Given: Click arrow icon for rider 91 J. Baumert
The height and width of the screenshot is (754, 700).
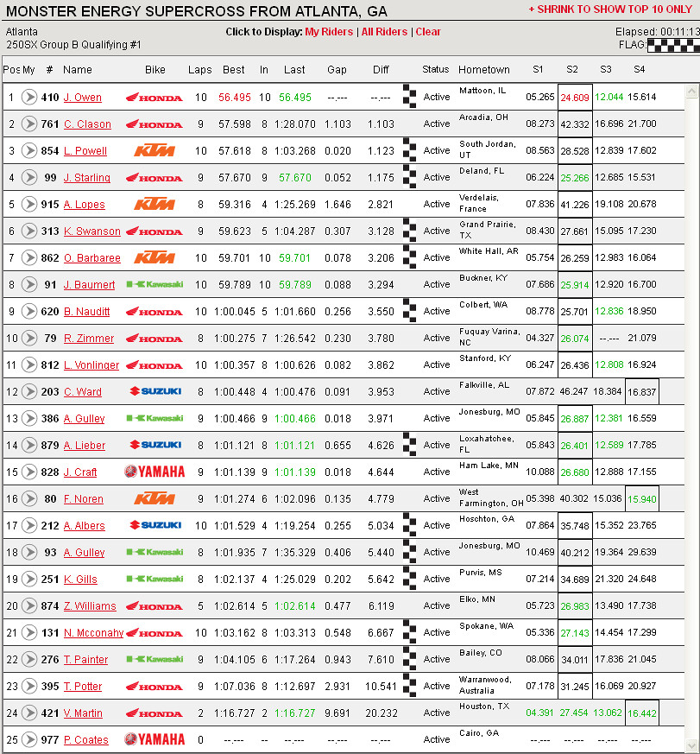Looking at the screenshot, I should pos(29,285).
